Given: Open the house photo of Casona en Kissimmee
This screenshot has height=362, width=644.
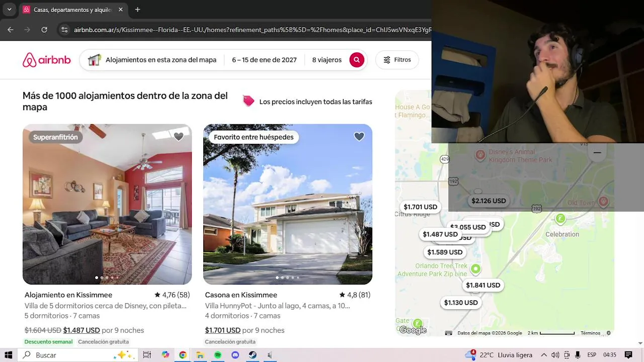Looking at the screenshot, I should pos(288,204).
